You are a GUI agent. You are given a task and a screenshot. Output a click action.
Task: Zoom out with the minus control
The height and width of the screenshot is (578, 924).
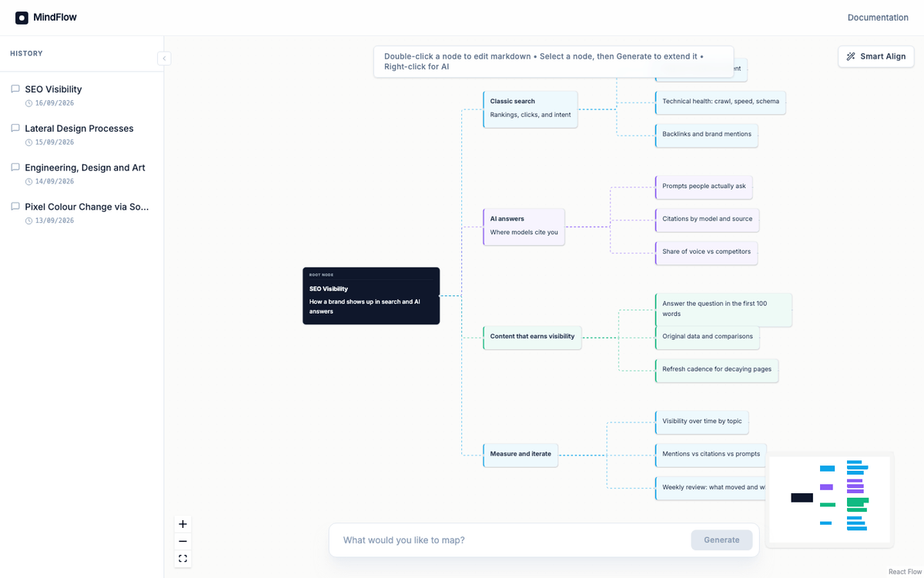click(x=182, y=541)
